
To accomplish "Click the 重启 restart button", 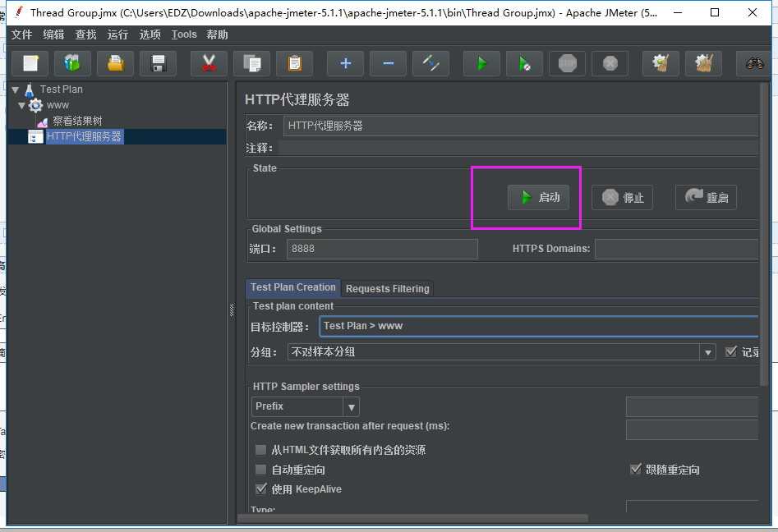I will tap(706, 197).
